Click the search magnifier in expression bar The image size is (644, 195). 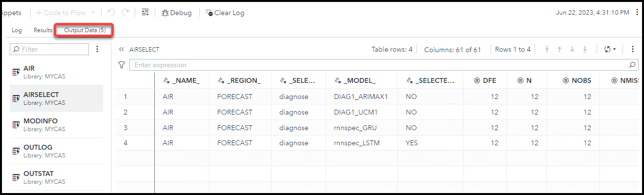pyautogui.click(x=633, y=65)
